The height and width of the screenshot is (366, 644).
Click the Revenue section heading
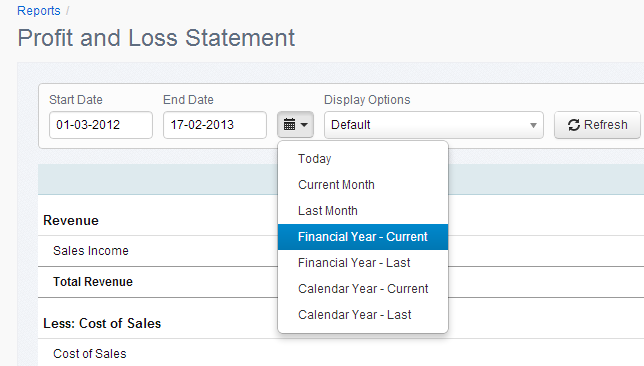tap(71, 221)
